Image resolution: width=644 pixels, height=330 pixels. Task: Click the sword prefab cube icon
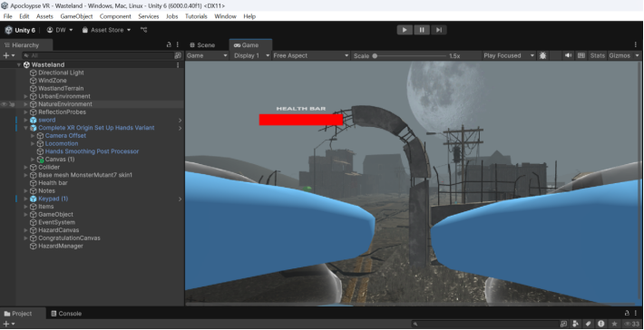(34, 120)
